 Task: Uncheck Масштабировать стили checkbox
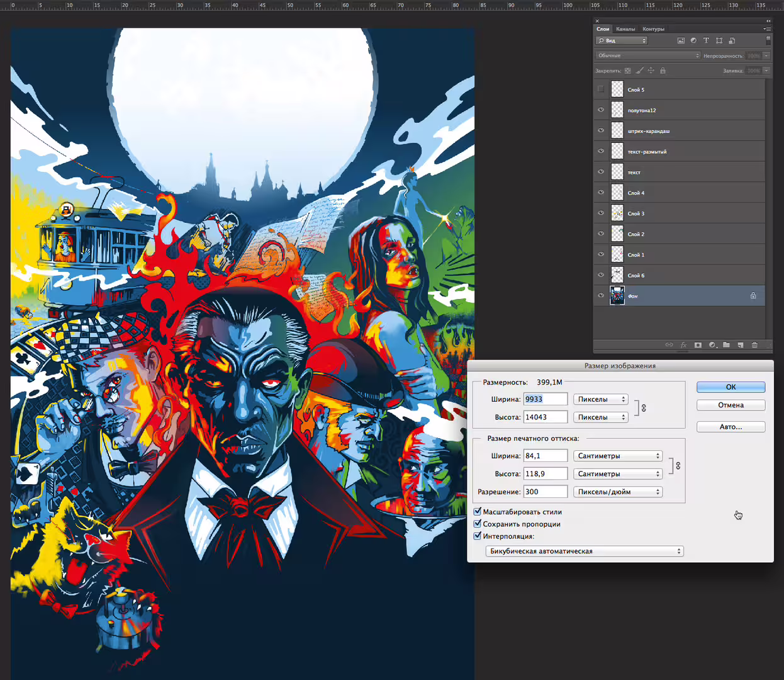coord(478,511)
